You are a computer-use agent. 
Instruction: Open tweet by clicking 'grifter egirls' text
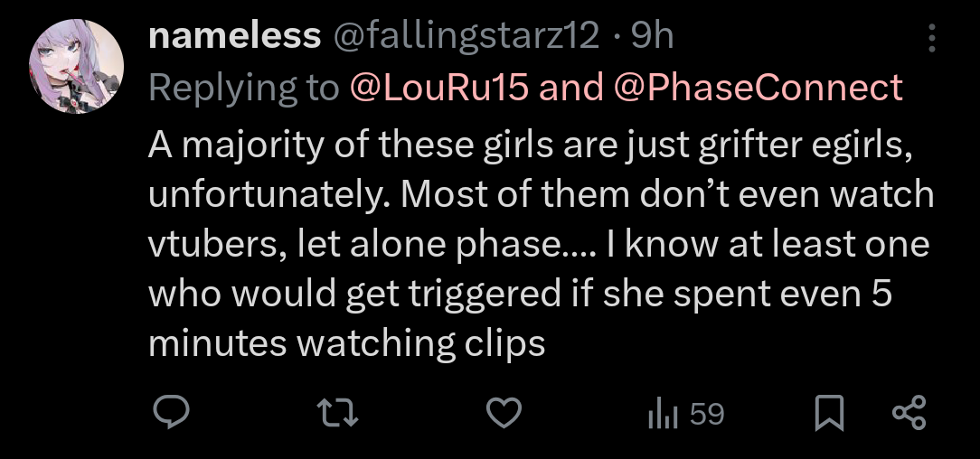pyautogui.click(x=805, y=145)
